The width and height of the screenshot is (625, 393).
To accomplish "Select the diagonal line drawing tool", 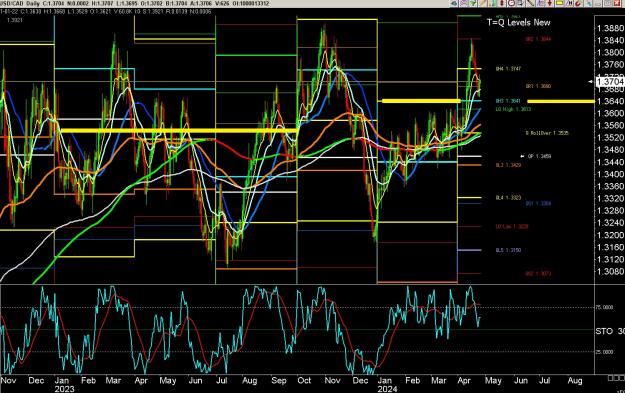I will pos(530,3).
